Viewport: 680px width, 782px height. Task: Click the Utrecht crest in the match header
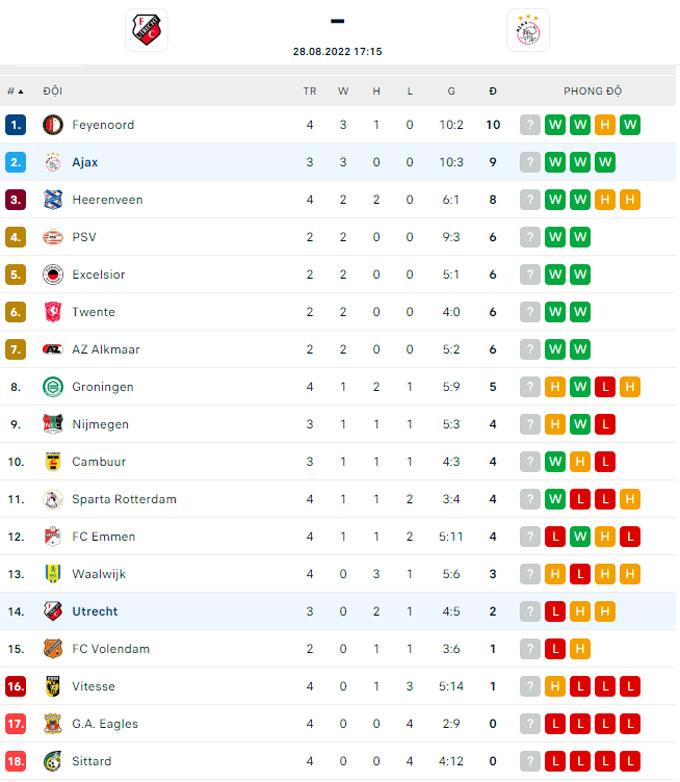tap(146, 30)
